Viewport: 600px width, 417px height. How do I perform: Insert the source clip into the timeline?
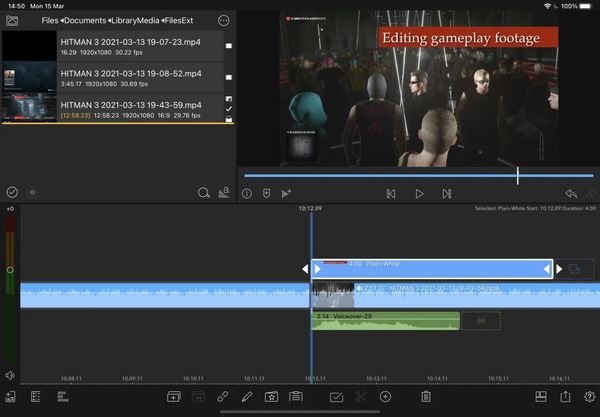[286, 194]
